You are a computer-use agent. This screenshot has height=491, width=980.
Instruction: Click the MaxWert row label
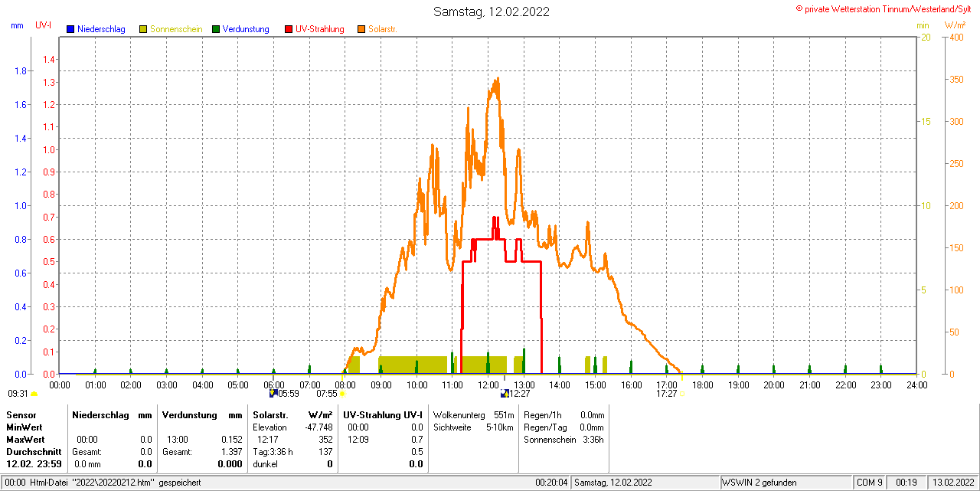[25, 439]
